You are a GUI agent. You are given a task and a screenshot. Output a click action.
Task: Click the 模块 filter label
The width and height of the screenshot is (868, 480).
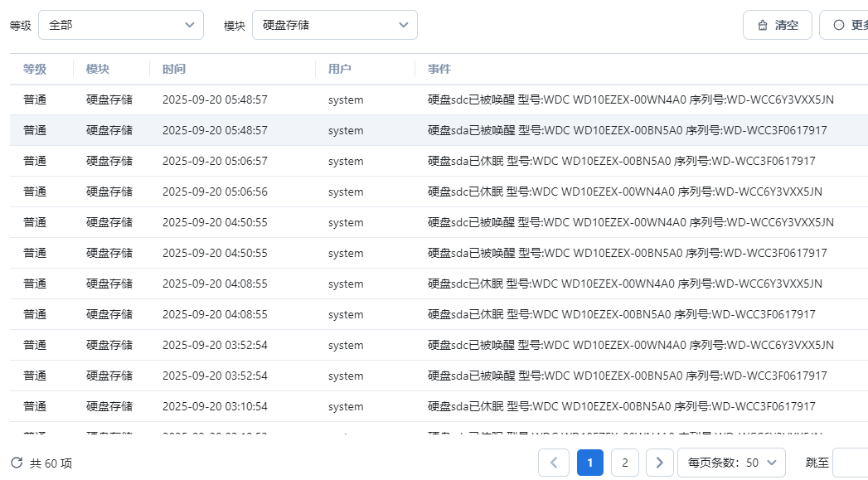tap(234, 26)
